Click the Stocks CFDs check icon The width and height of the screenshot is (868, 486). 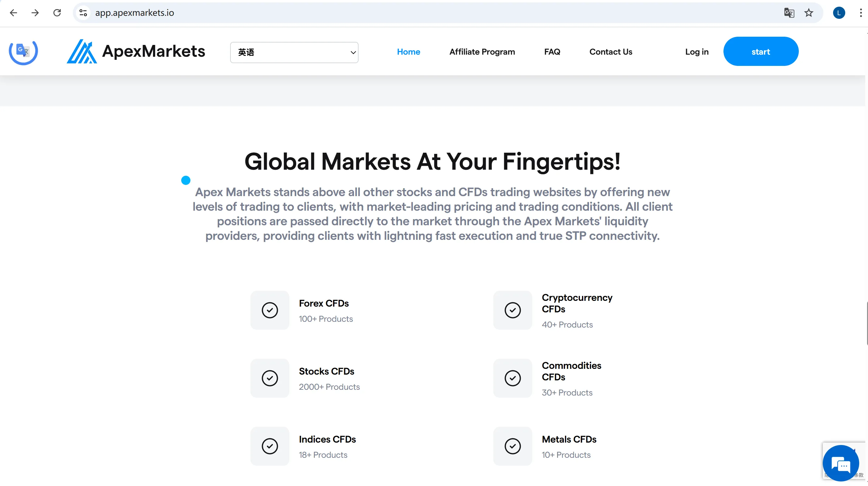[x=270, y=378]
